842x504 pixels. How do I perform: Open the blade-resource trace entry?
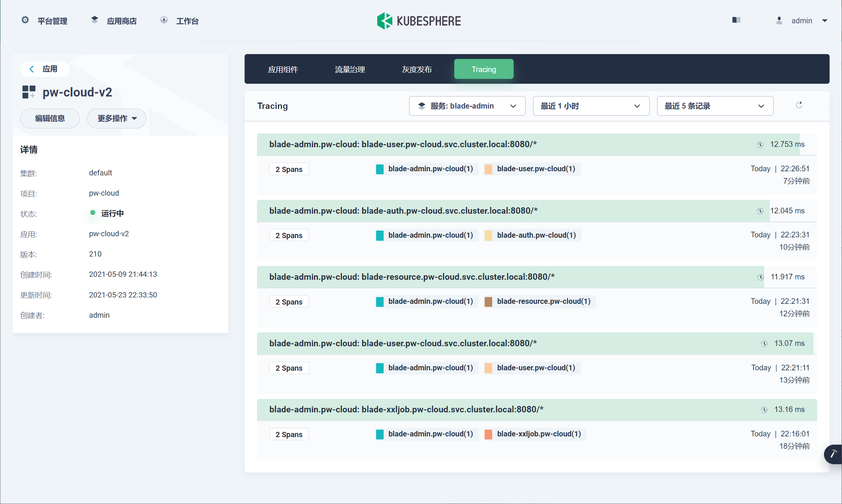coord(412,277)
